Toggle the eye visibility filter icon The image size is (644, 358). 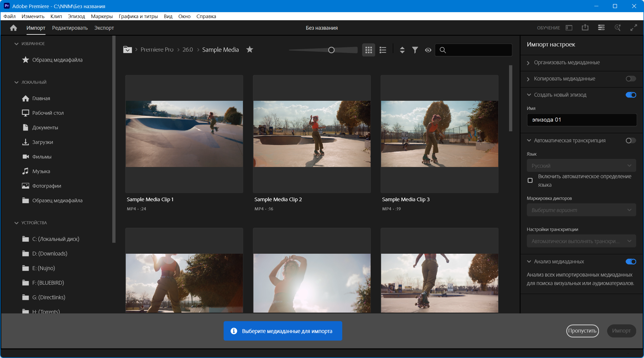tap(428, 50)
